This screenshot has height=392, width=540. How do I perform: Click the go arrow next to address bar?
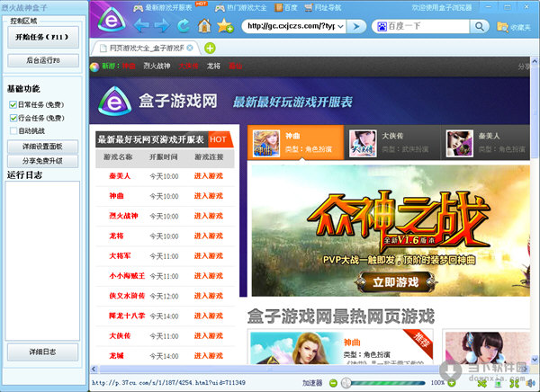pos(356,26)
